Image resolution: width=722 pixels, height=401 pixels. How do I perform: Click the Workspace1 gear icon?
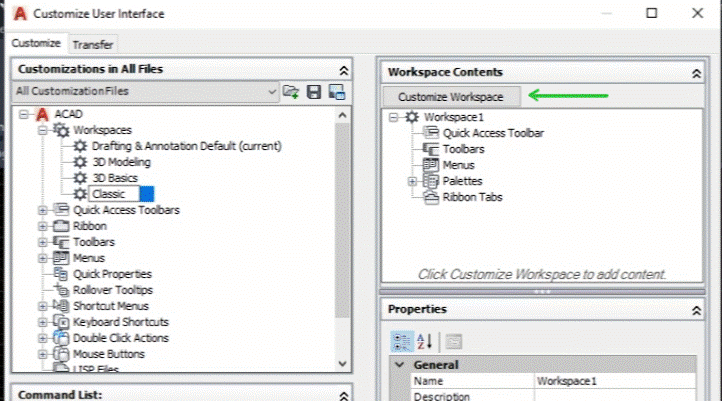coord(412,117)
